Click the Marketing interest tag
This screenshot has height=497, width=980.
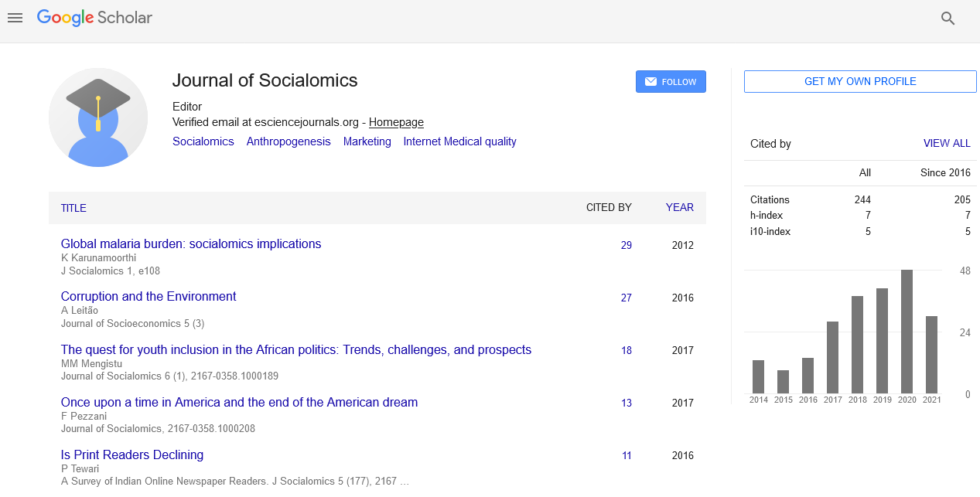(367, 141)
